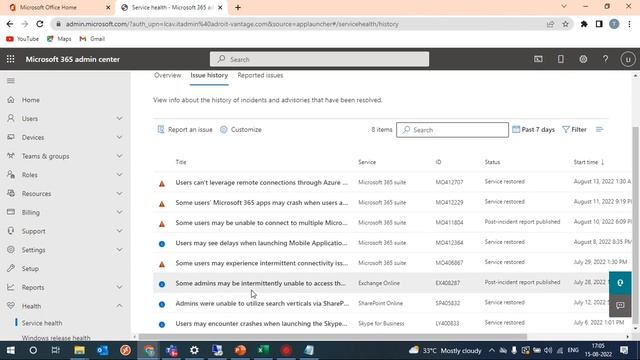640x360 pixels.
Task: Click the admin center top Search box
Action: (319, 59)
